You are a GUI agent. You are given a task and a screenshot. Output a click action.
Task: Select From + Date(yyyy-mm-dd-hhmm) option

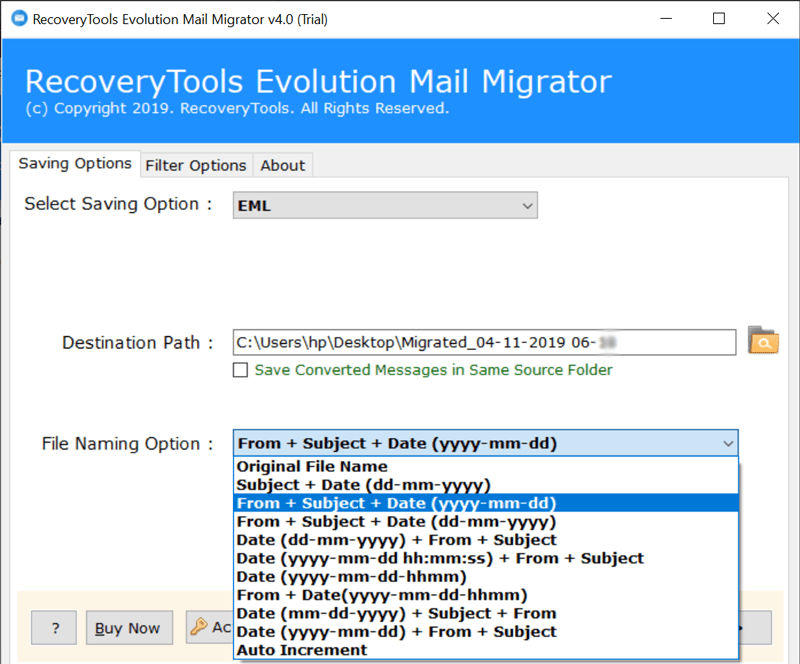click(x=485, y=595)
